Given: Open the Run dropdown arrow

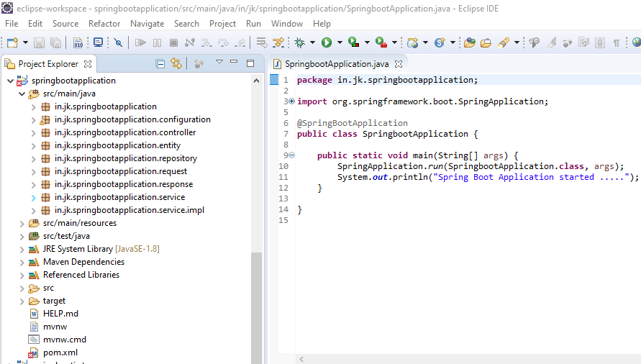Looking at the screenshot, I should (x=340, y=42).
